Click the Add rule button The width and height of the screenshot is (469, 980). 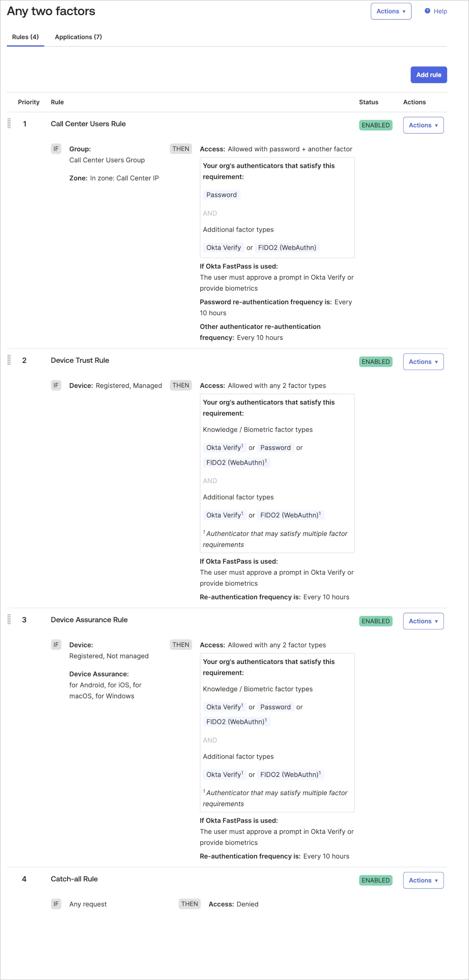point(428,75)
